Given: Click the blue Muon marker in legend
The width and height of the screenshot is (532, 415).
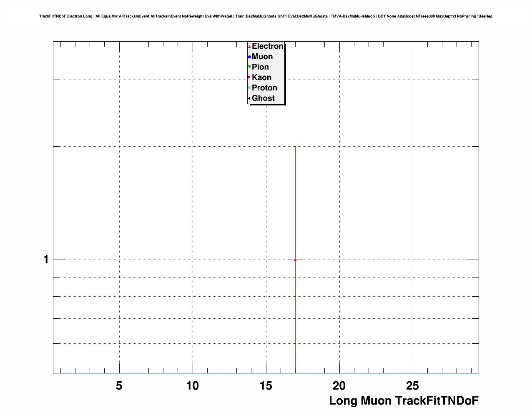Looking at the screenshot, I should tap(249, 57).
